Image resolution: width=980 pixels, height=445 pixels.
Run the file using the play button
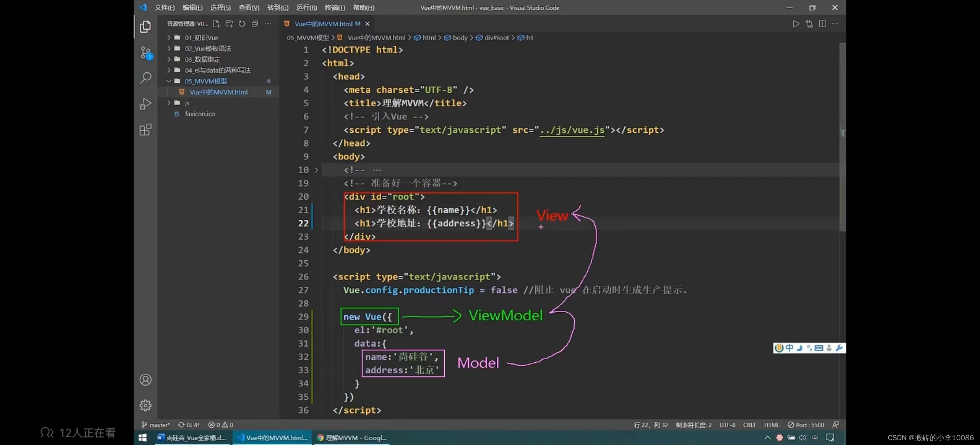[x=796, y=24]
